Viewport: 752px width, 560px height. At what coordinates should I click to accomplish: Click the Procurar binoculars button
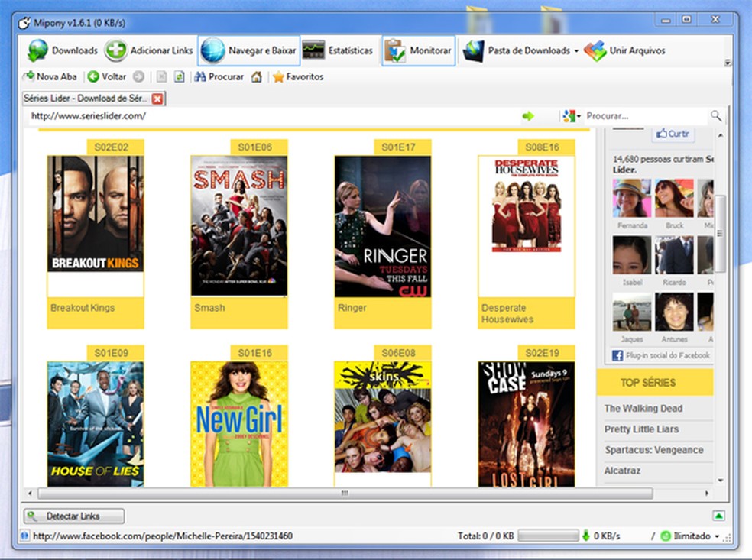coord(219,76)
